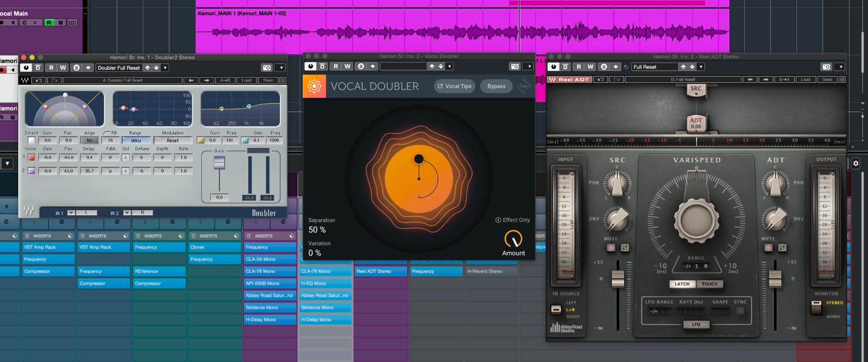Toggle SRC phase invert icon in Reel ADT
The height and width of the screenshot is (362, 868).
pos(625,248)
